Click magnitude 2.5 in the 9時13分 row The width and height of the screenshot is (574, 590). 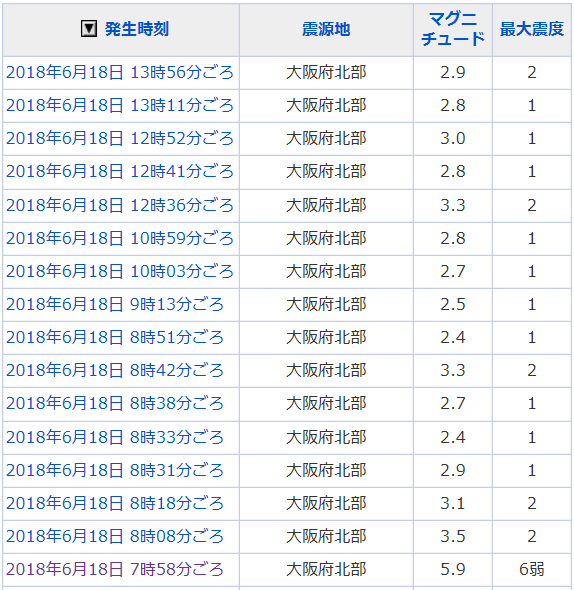453,304
